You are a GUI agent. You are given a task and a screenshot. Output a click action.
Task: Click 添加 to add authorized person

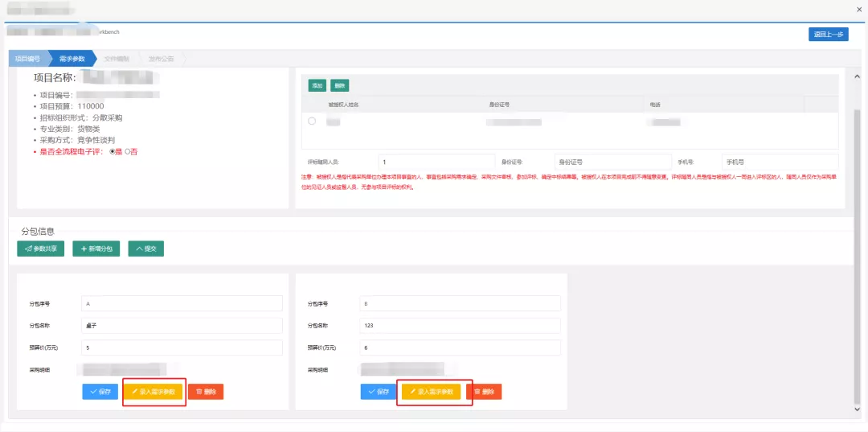point(317,85)
